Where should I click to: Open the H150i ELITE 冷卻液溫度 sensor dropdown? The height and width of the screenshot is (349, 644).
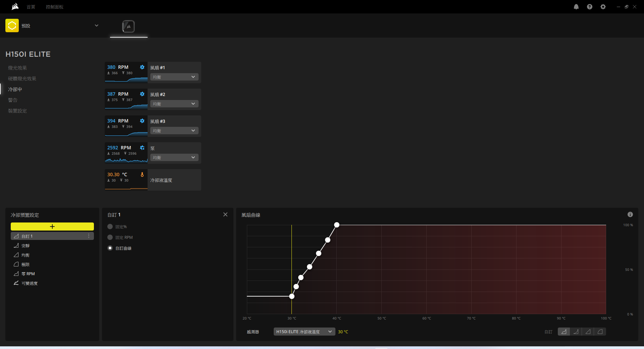point(304,332)
